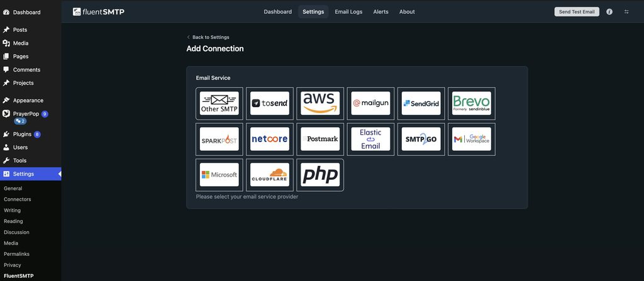The height and width of the screenshot is (281, 644).
Task: Open Permalinks settings submenu
Action: [x=16, y=254]
